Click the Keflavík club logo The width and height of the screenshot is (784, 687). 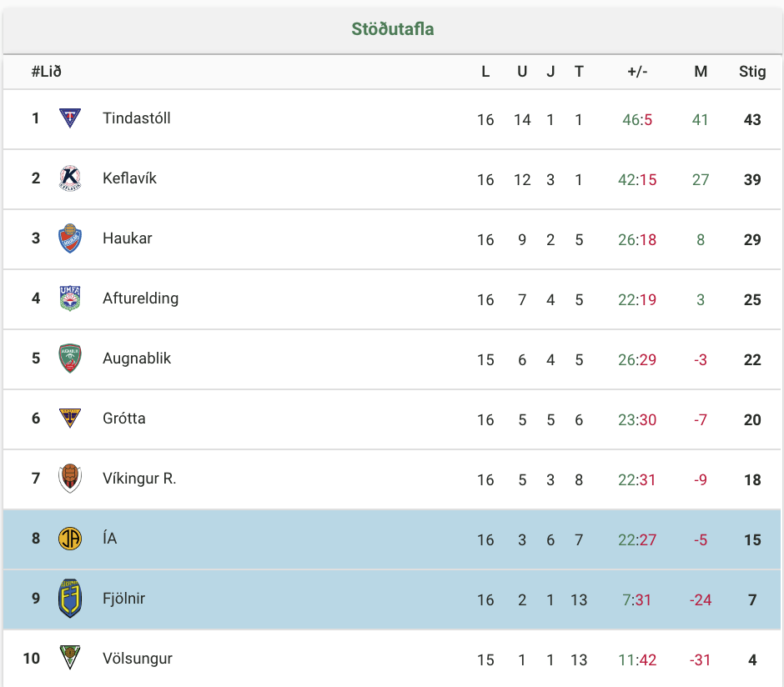point(70,178)
